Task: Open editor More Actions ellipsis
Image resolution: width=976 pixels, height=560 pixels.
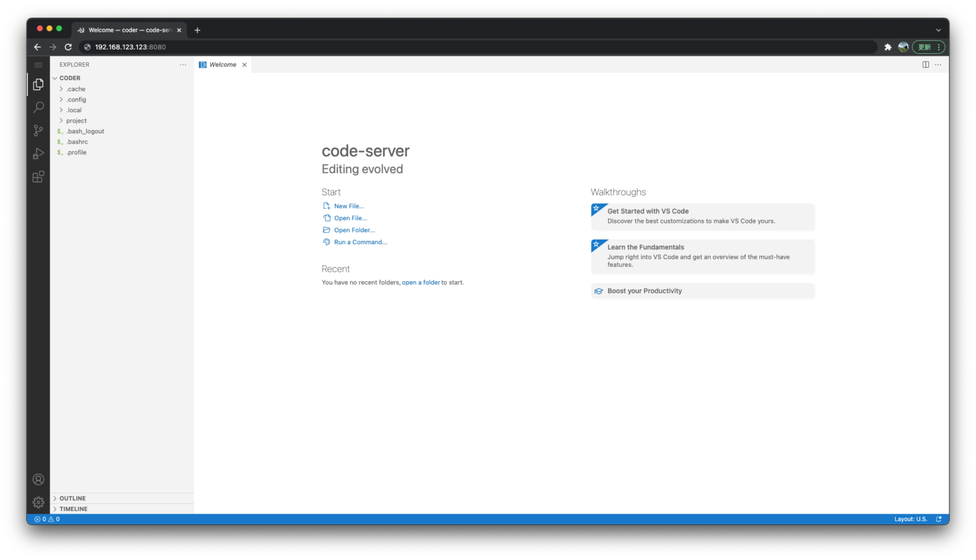Action: (x=938, y=65)
